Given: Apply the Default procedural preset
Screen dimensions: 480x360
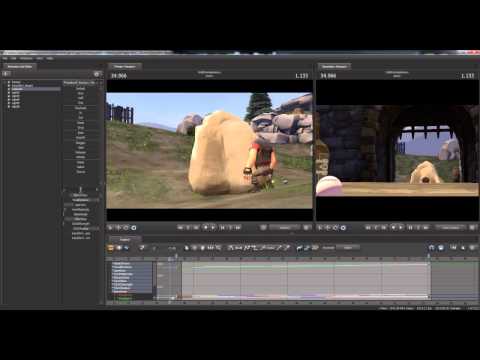Looking at the screenshot, I should pos(81,88).
